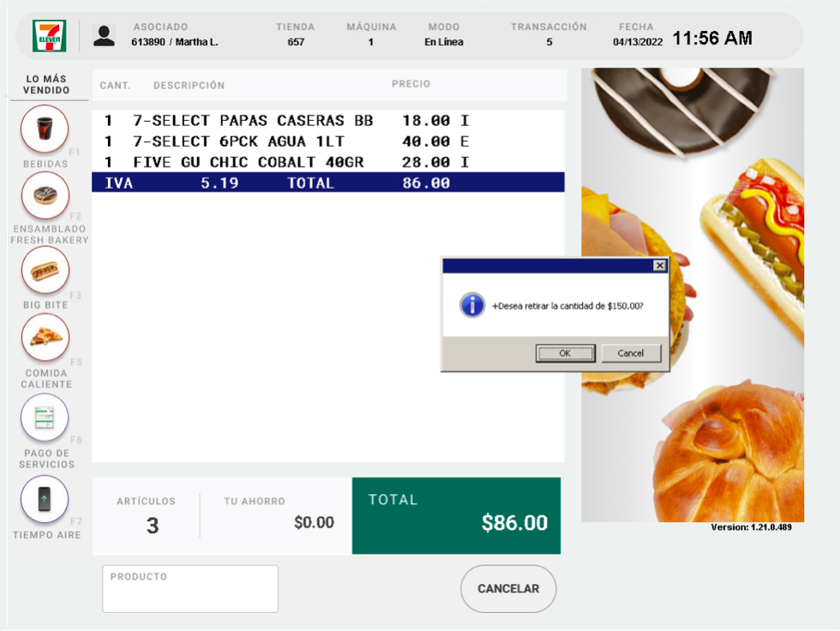Confirm the $150.00 withdrawal with OK

[x=565, y=353]
